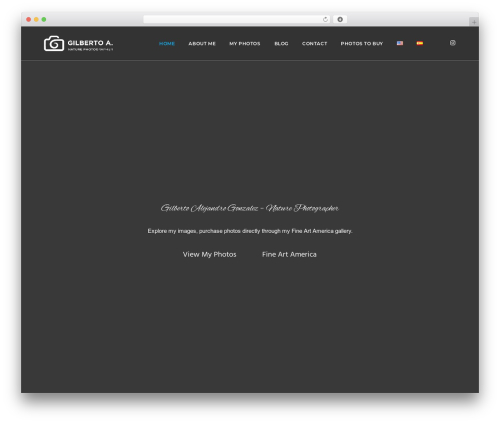The width and height of the screenshot is (500, 423).
Task: Close the window with the red button
Action: [x=29, y=19]
